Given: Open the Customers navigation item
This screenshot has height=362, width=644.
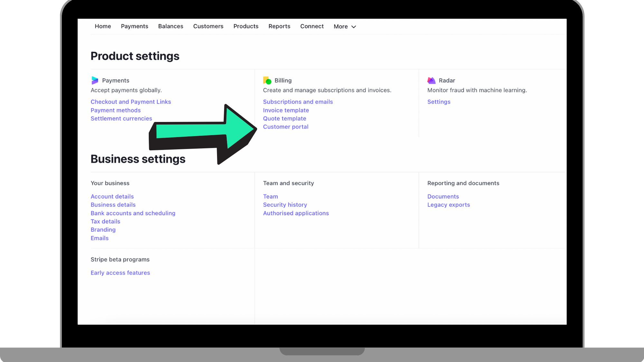Looking at the screenshot, I should 208,26.
